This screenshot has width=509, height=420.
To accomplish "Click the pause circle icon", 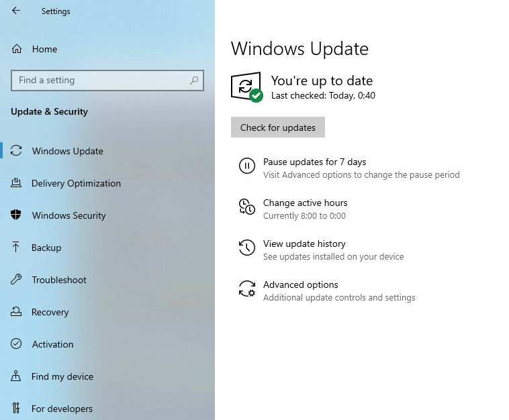I will click(247, 166).
